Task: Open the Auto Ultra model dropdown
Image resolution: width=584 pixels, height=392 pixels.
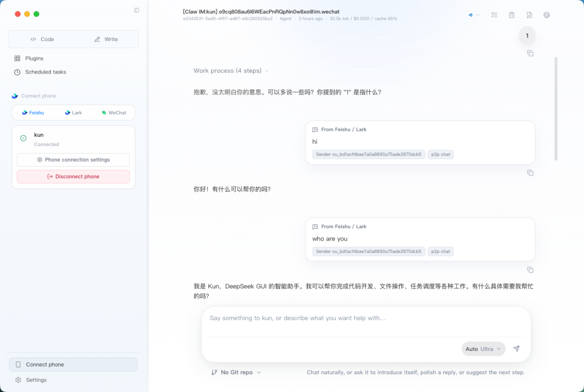Action: pyautogui.click(x=483, y=349)
